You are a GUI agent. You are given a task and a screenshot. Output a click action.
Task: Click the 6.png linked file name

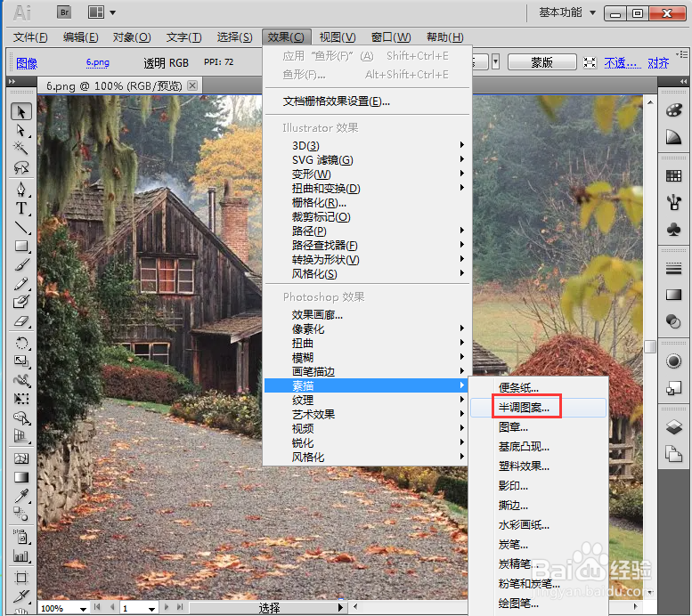[x=98, y=62]
